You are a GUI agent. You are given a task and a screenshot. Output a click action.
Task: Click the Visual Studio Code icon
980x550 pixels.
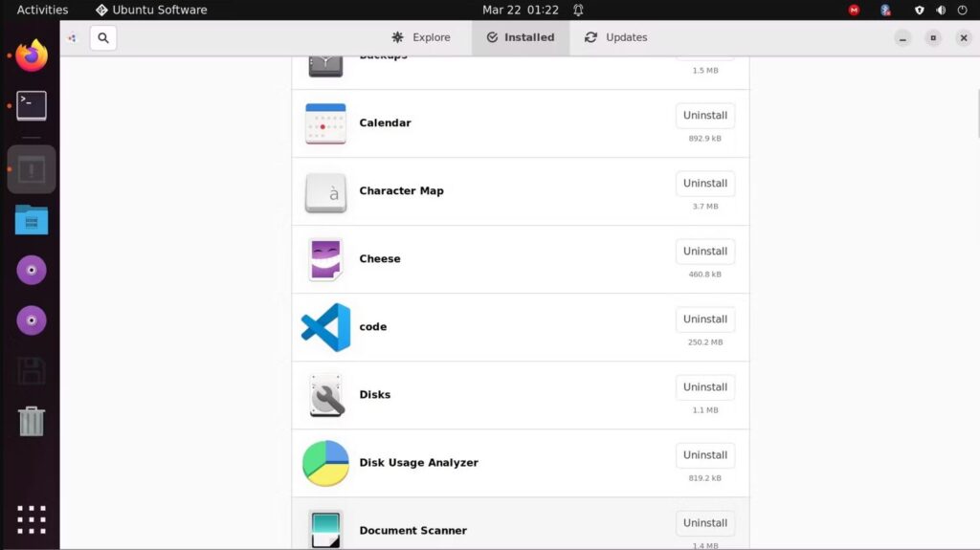point(325,327)
